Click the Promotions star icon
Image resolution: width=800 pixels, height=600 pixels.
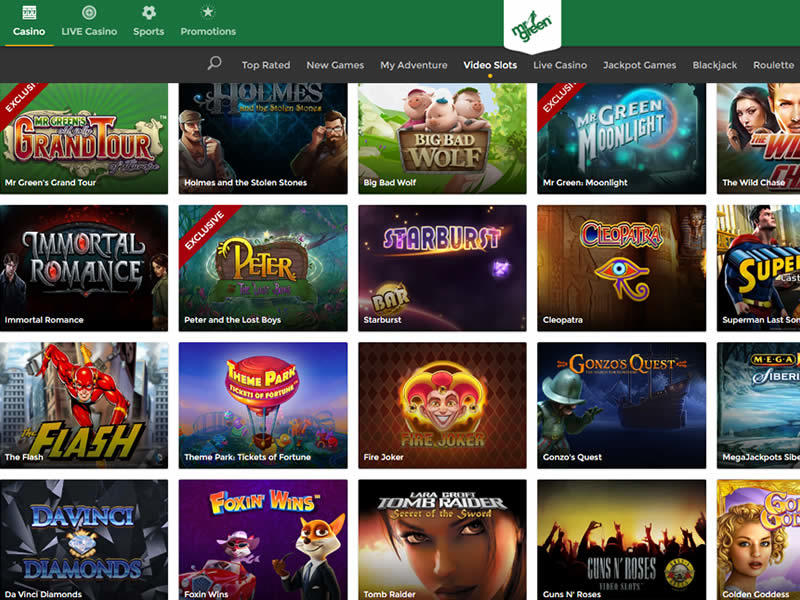click(208, 11)
